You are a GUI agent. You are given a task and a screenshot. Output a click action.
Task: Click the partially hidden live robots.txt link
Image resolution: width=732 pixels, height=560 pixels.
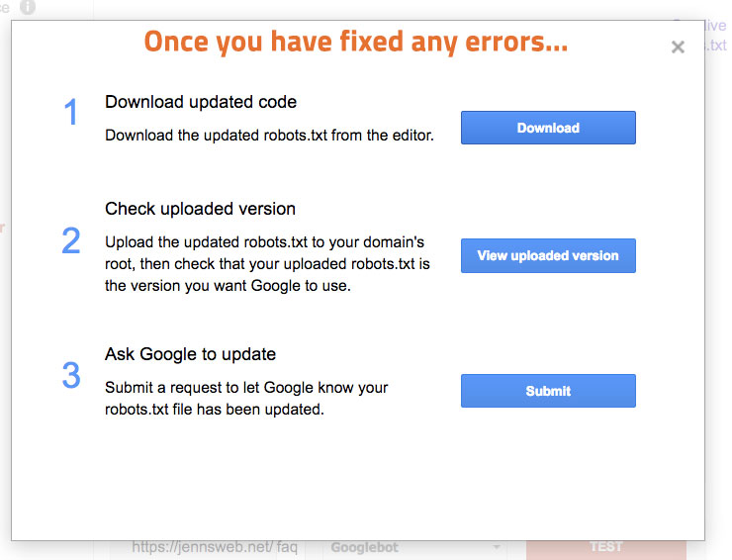click(x=715, y=35)
